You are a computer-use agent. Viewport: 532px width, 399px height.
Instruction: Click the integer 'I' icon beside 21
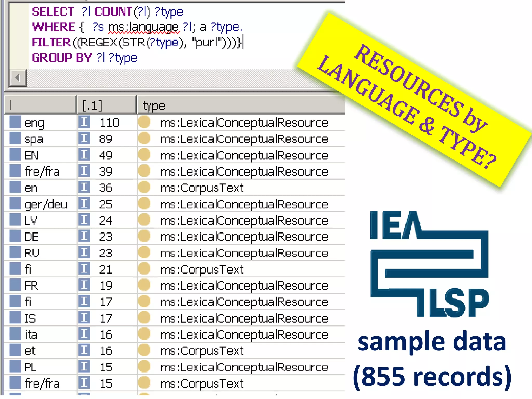pyautogui.click(x=84, y=269)
